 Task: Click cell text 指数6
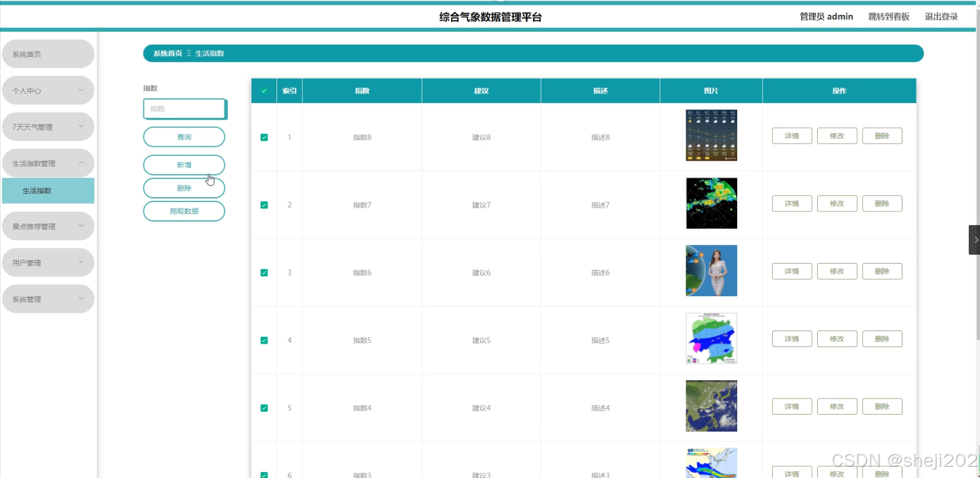[x=362, y=272]
